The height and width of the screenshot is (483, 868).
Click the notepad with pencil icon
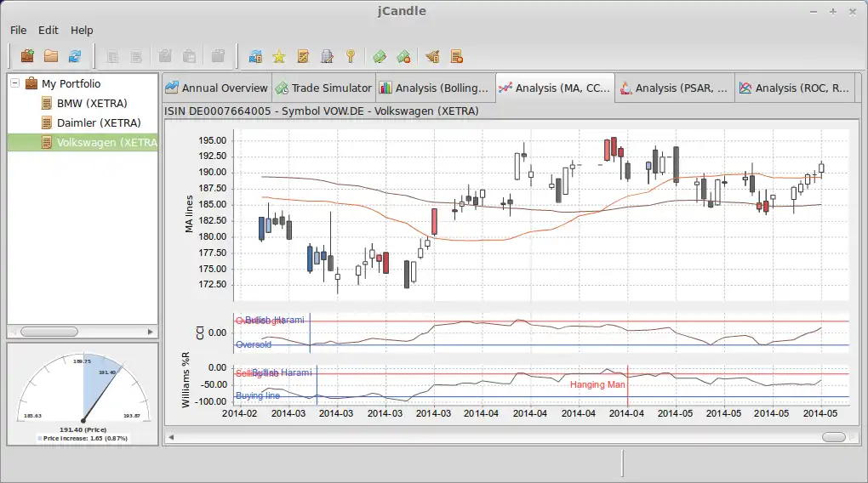pos(303,56)
